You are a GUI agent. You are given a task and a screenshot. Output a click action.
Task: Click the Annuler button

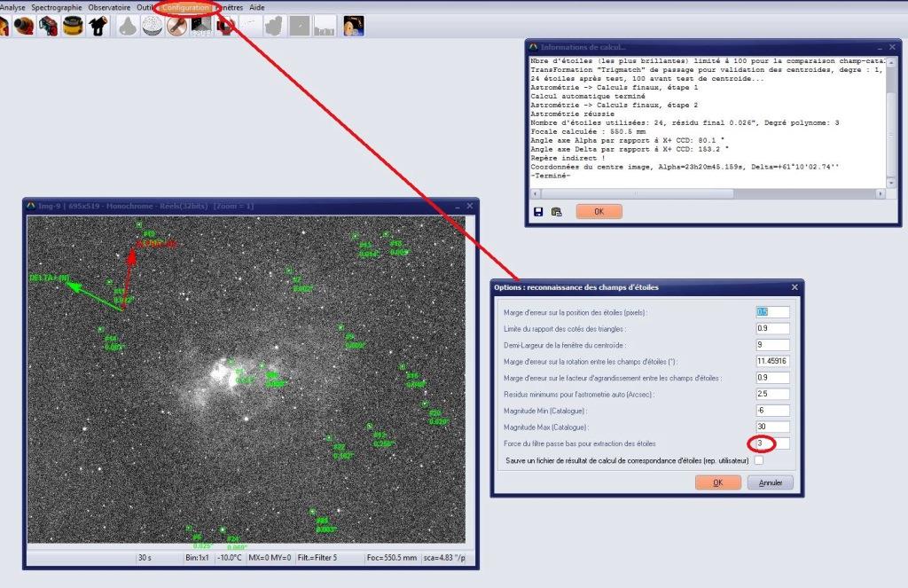pos(770,483)
